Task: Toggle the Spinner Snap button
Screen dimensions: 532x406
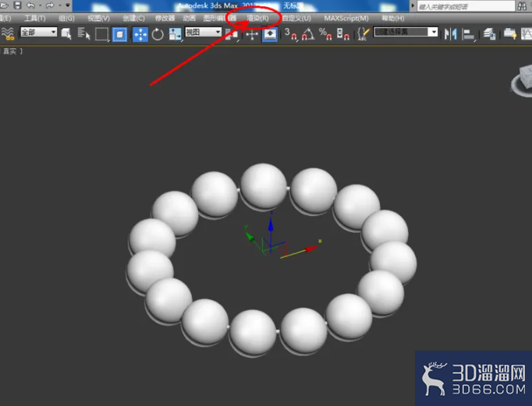Action: [342, 34]
